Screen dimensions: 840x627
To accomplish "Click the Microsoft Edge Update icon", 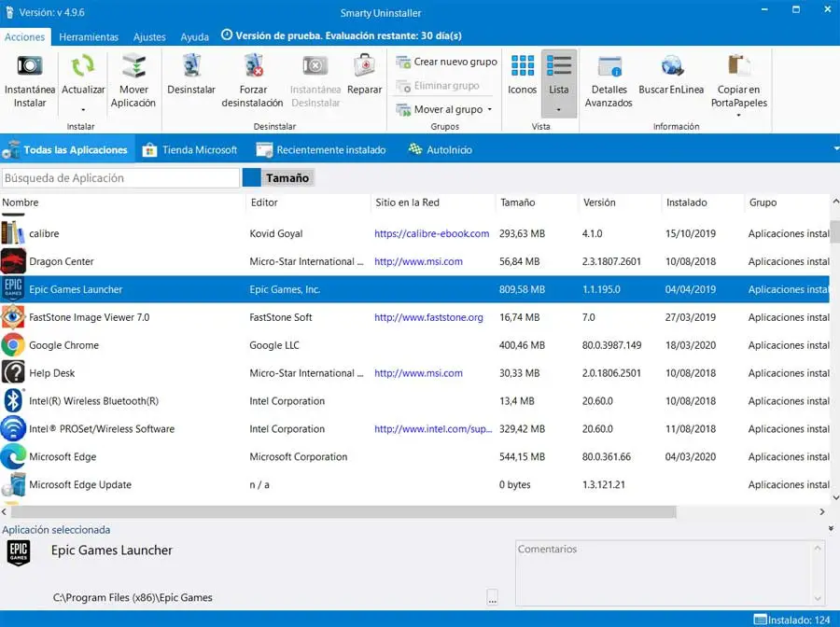I will 13,484.
